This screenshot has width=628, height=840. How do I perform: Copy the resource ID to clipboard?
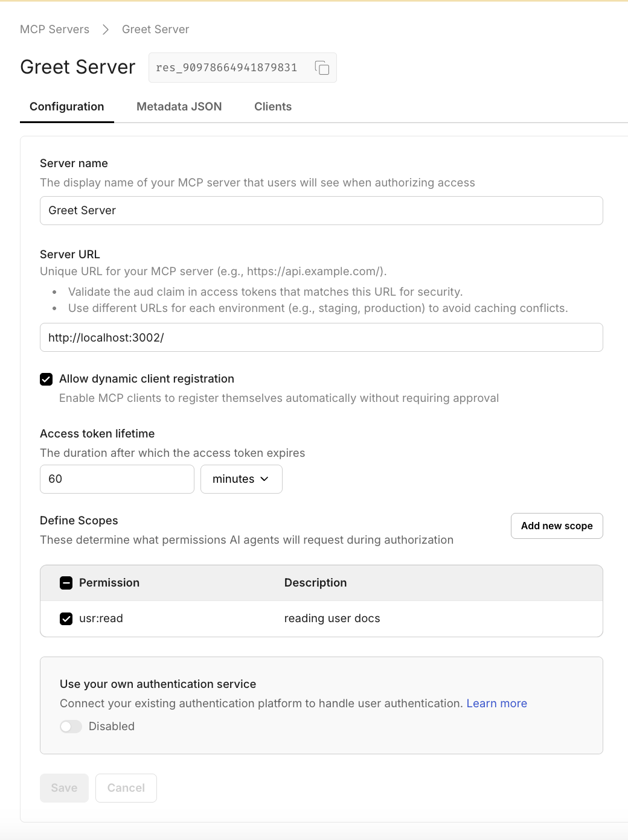point(322,68)
